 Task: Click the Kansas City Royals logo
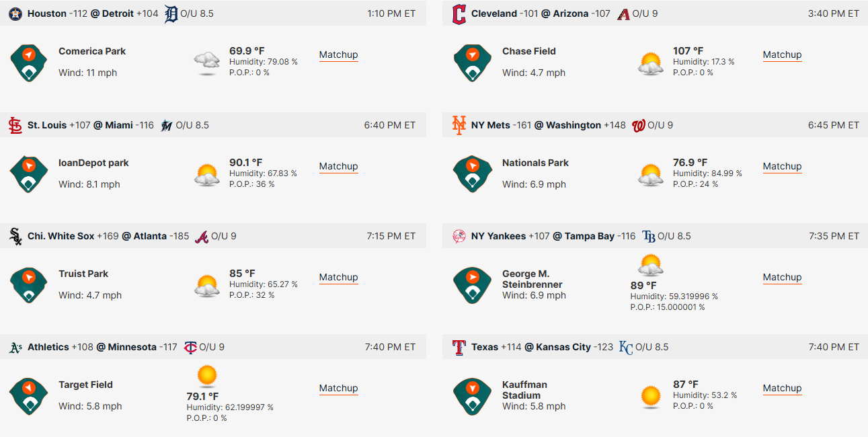coord(626,347)
